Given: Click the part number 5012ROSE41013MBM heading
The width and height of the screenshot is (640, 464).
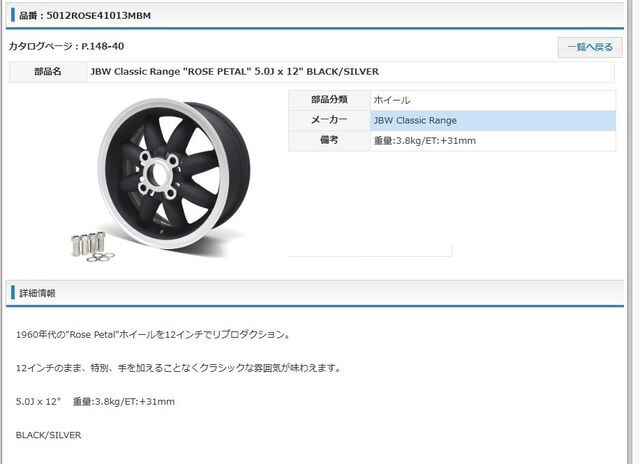Looking at the screenshot, I should (85, 16).
